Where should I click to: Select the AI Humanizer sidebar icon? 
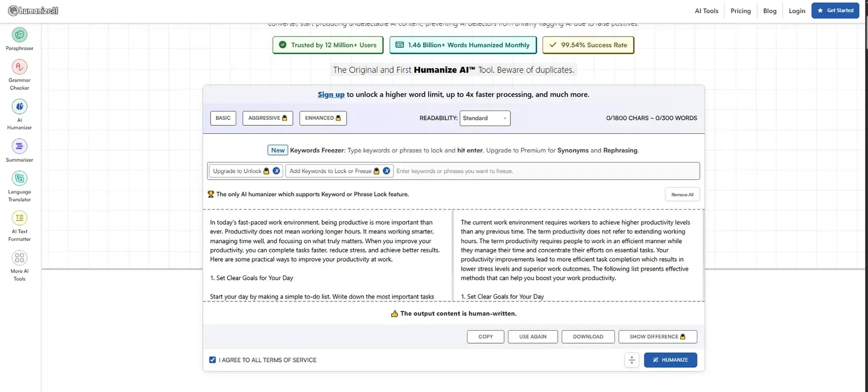click(19, 107)
